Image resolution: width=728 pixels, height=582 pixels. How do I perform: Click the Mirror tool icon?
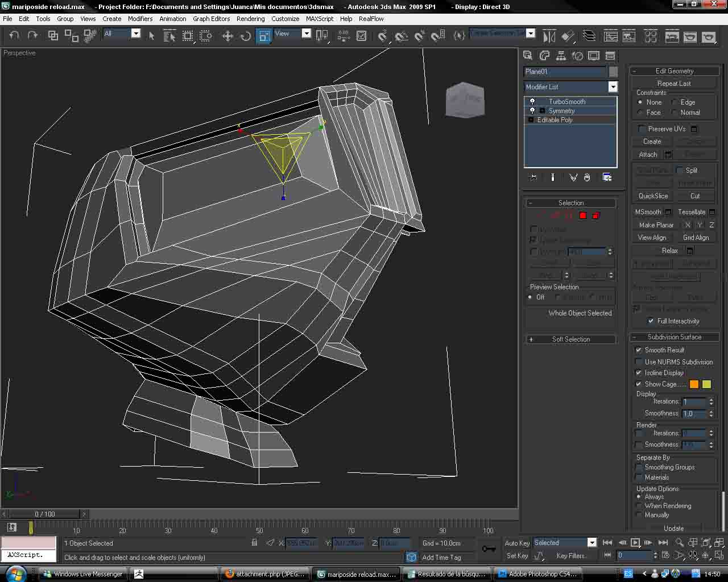pyautogui.click(x=549, y=36)
